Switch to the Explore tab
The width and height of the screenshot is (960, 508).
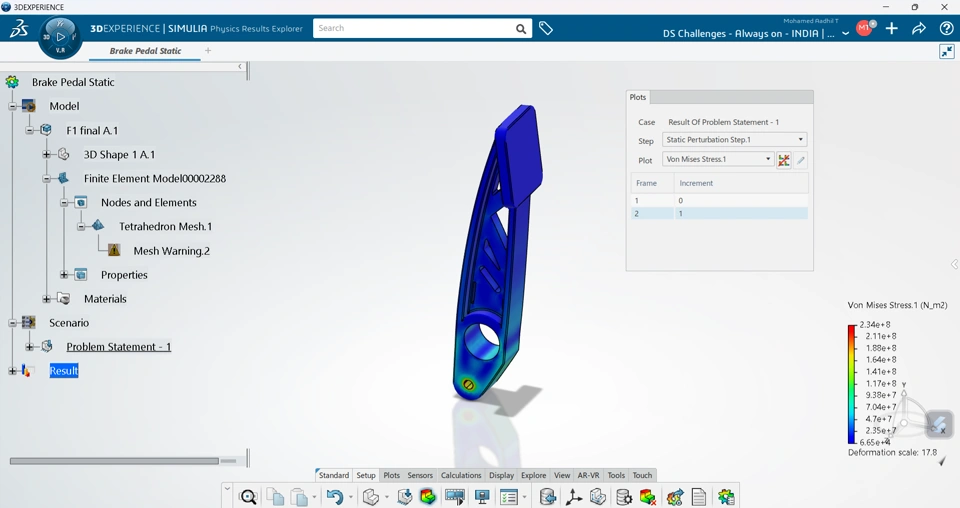pyautogui.click(x=534, y=475)
